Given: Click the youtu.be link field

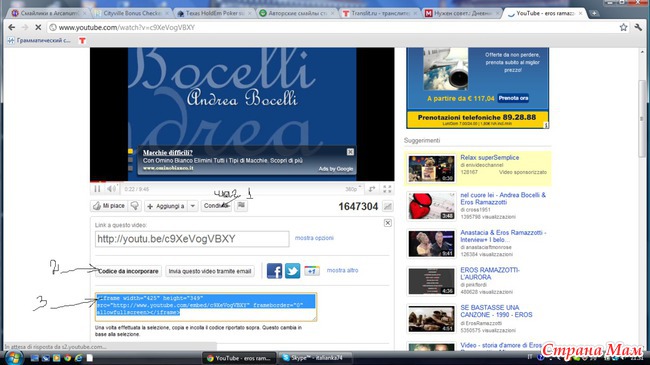Looking at the screenshot, I should pyautogui.click(x=192, y=239).
